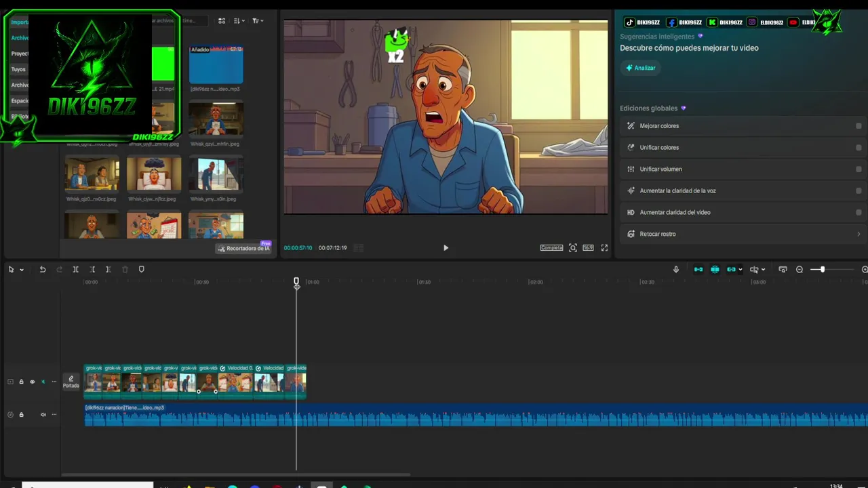Select first Velocidad clip on video track

tap(235, 381)
